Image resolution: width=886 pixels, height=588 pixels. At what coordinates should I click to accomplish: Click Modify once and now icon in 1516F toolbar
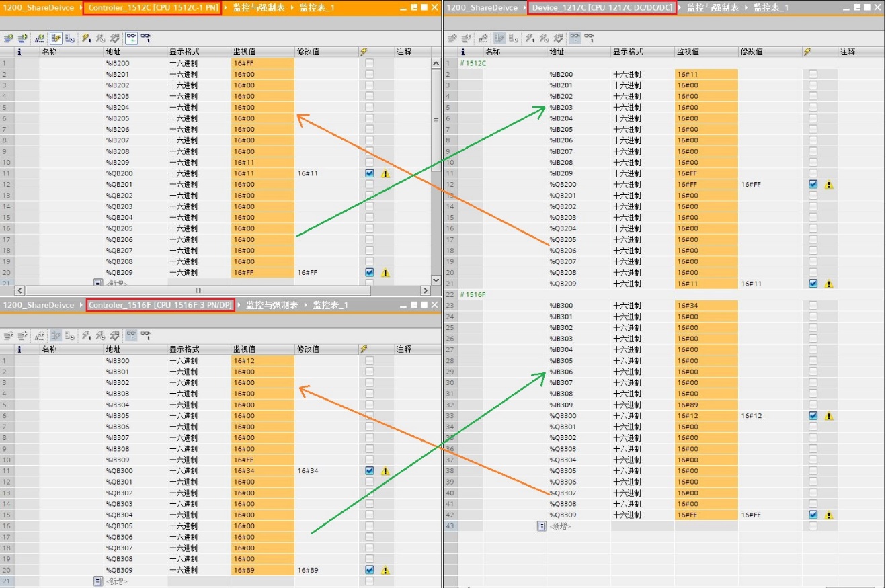(87, 335)
